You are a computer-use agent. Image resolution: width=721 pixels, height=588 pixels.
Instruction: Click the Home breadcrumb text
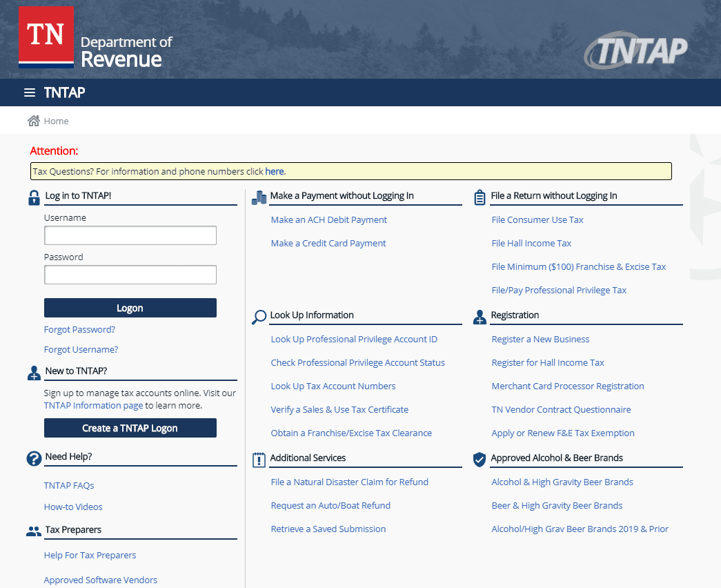[56, 121]
